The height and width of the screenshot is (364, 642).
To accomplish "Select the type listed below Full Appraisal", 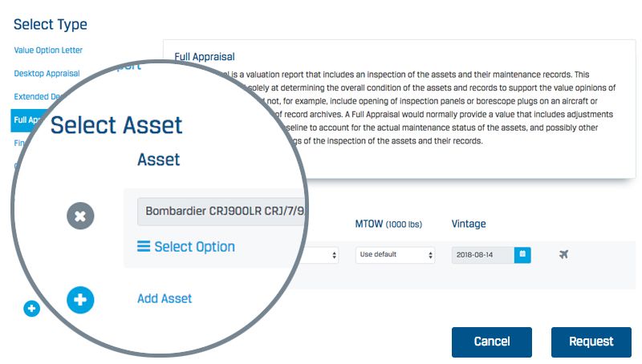I will pos(19,144).
